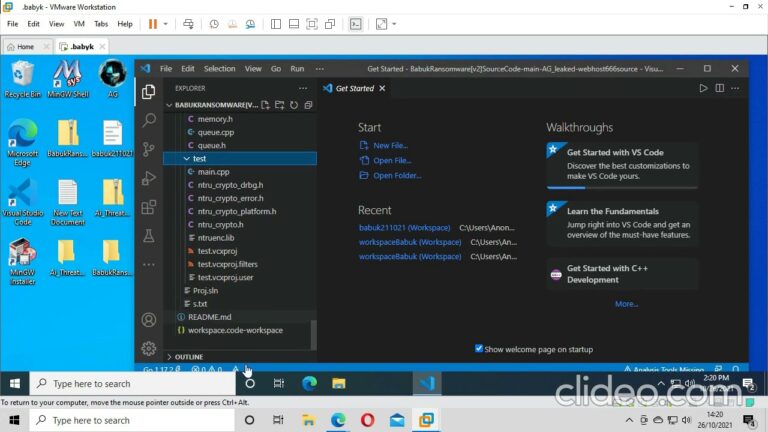Uncheck Show welcome page on startup
Image resolution: width=768 pixels, height=432 pixels.
click(479, 349)
